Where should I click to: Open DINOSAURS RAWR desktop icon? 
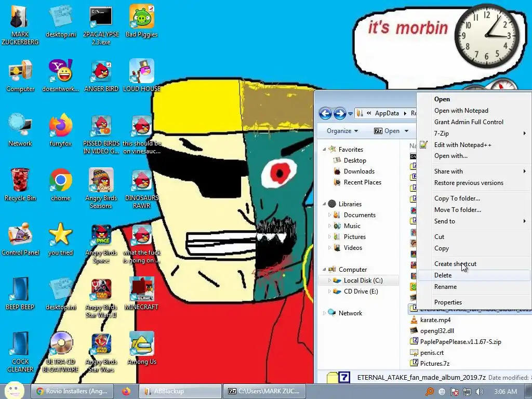click(141, 189)
